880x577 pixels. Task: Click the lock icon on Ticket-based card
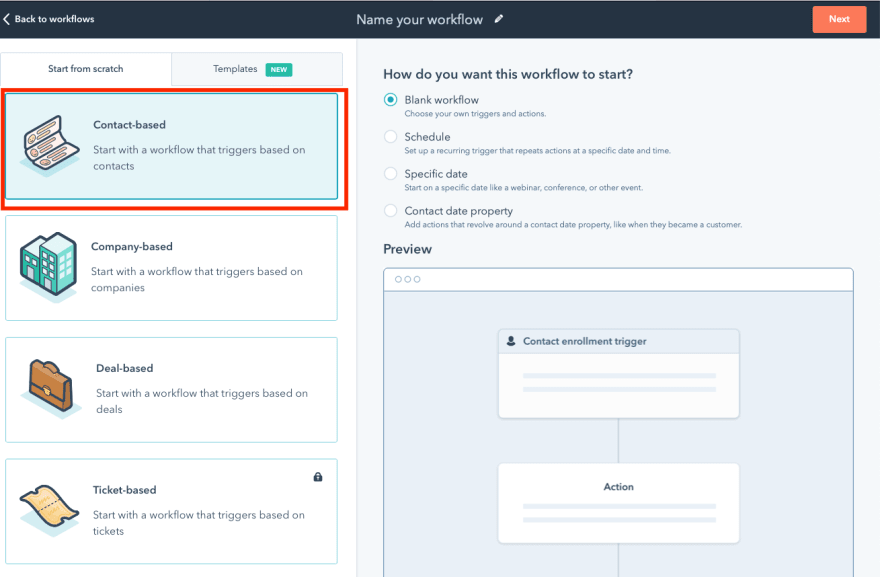click(x=318, y=477)
